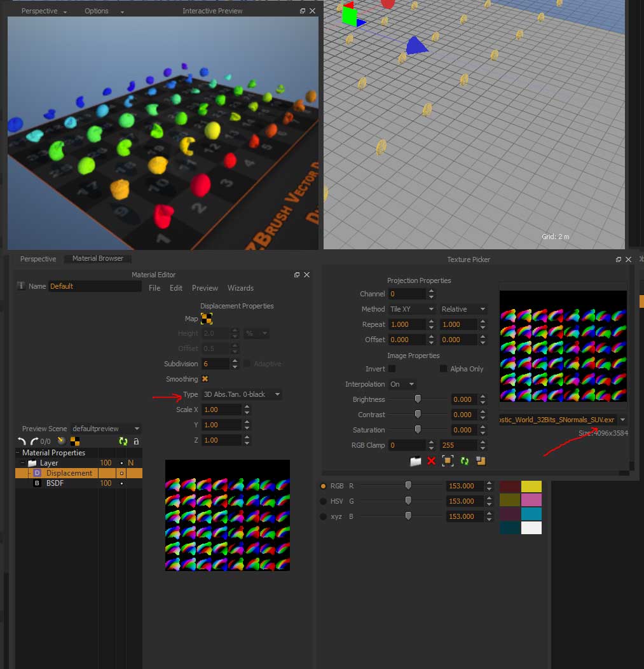
Task: Switch to the Material Browser tab
Action: pos(97,259)
